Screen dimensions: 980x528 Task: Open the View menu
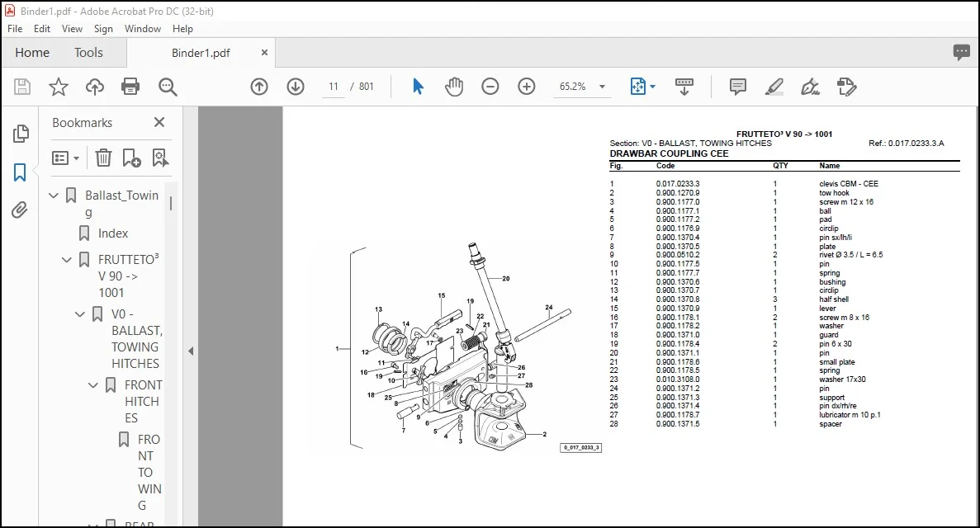[72, 29]
